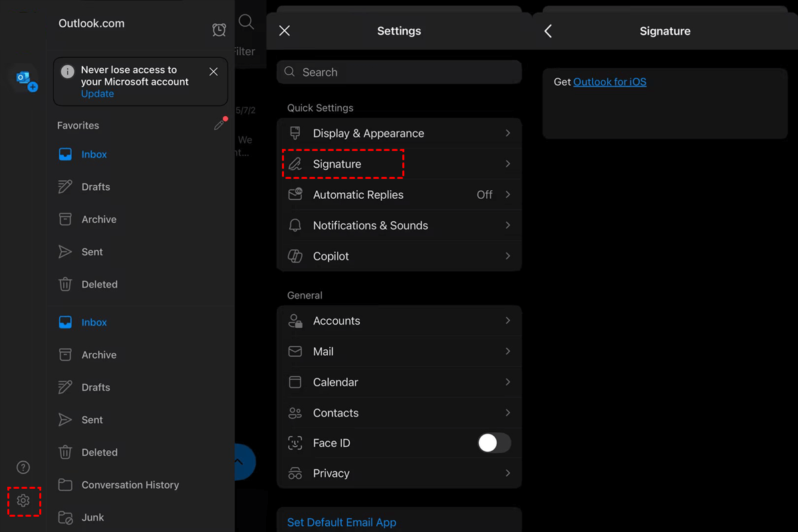Screen dimensions: 798x532
Task: Click the Privacy glasses icon
Action: pos(295,473)
